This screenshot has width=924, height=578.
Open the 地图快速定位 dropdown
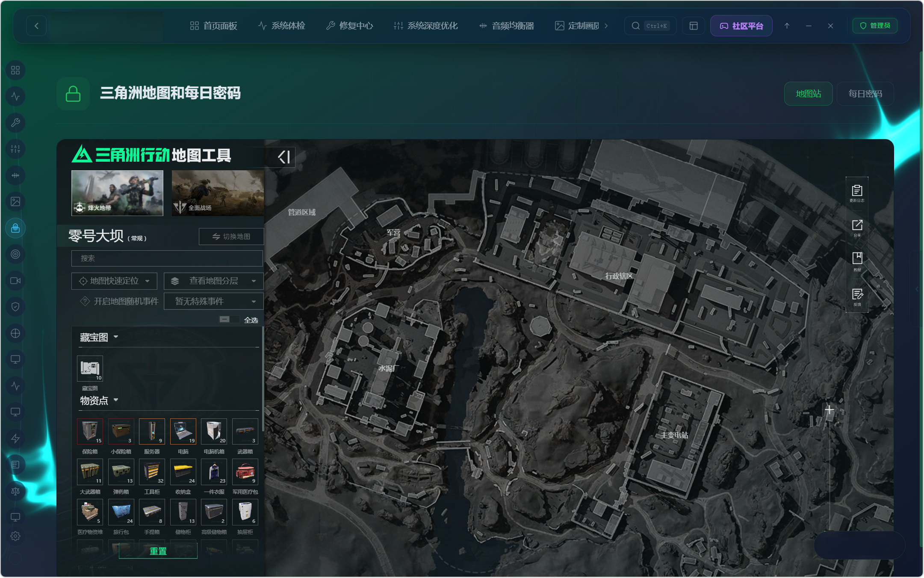tap(114, 281)
